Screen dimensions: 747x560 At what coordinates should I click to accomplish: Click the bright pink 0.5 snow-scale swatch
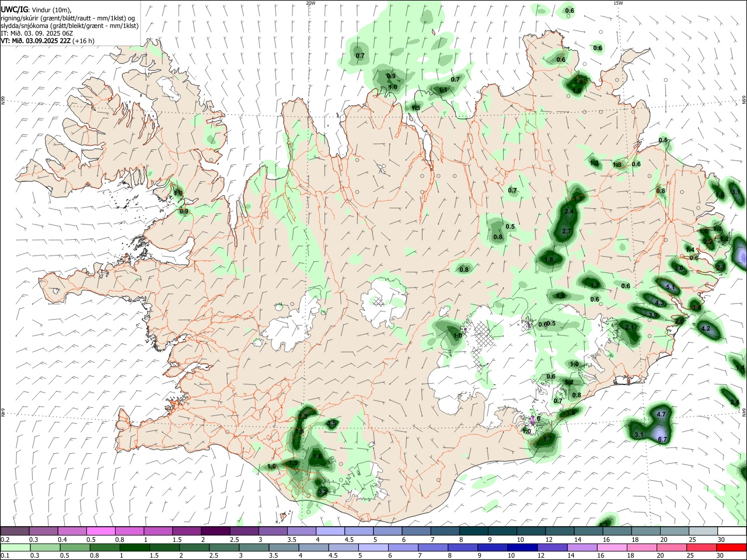tap(100, 531)
